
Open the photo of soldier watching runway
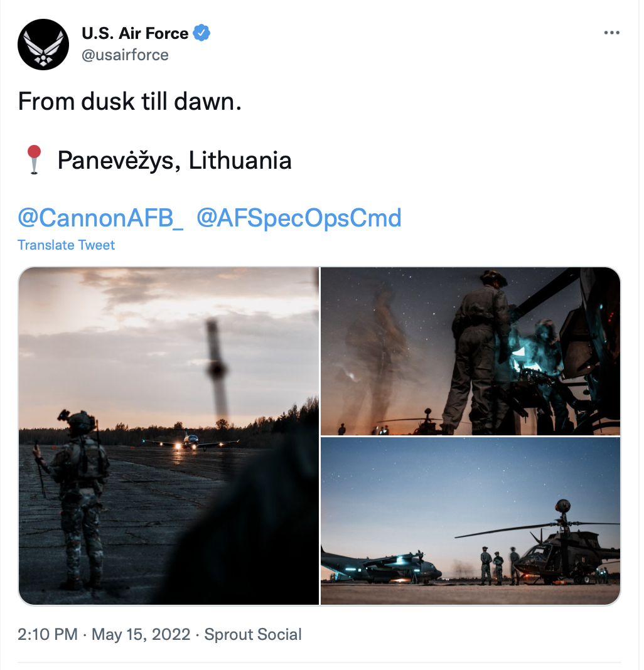click(x=168, y=436)
